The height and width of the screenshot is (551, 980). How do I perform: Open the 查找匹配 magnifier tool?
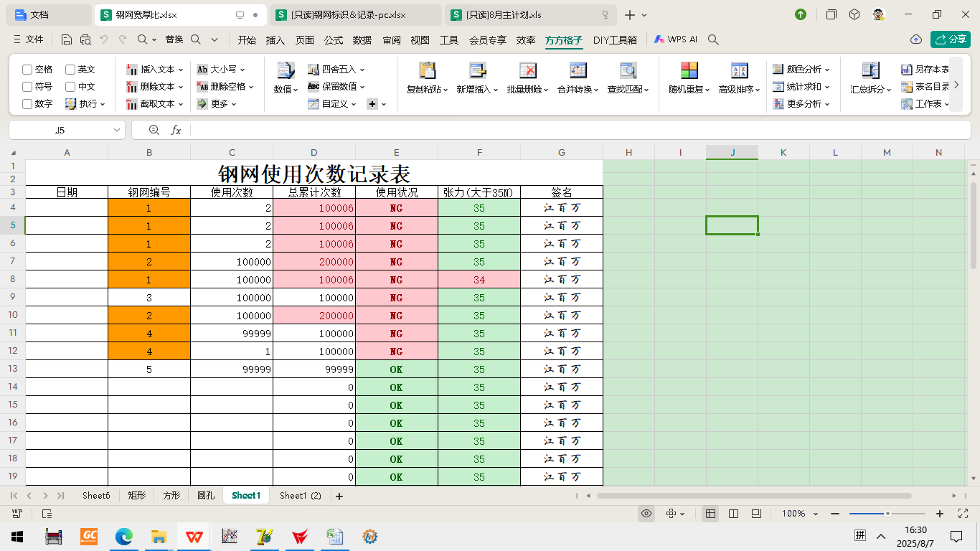click(628, 70)
